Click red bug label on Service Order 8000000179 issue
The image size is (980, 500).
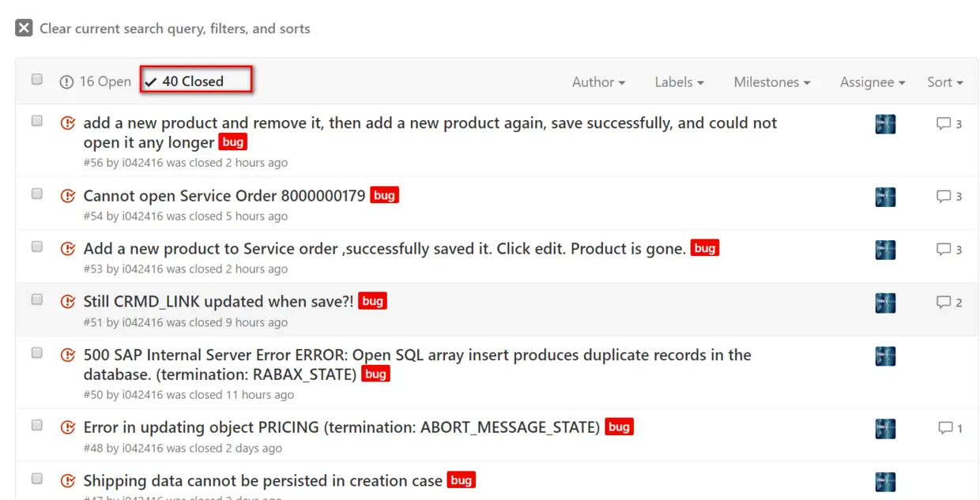point(384,195)
